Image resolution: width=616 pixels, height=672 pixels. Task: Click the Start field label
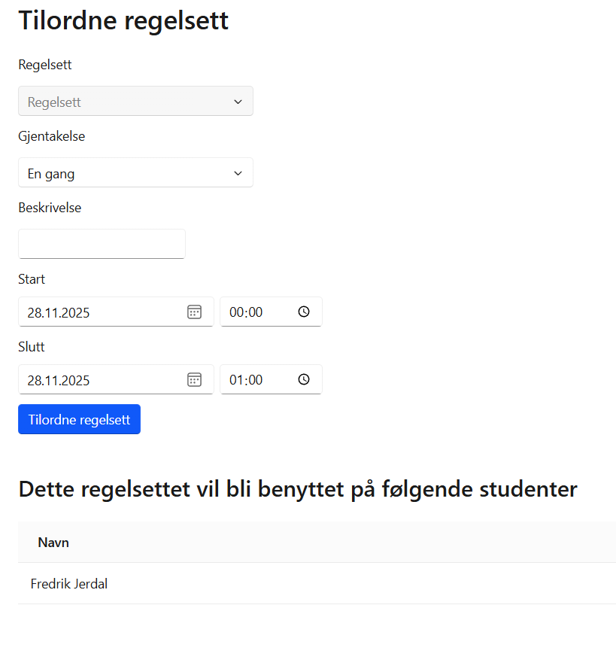32,279
